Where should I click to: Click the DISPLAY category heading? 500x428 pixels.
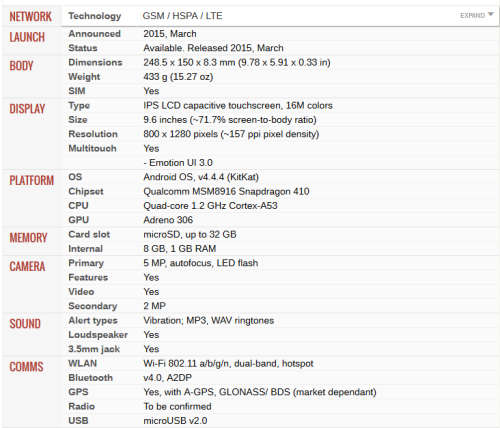coord(27,109)
